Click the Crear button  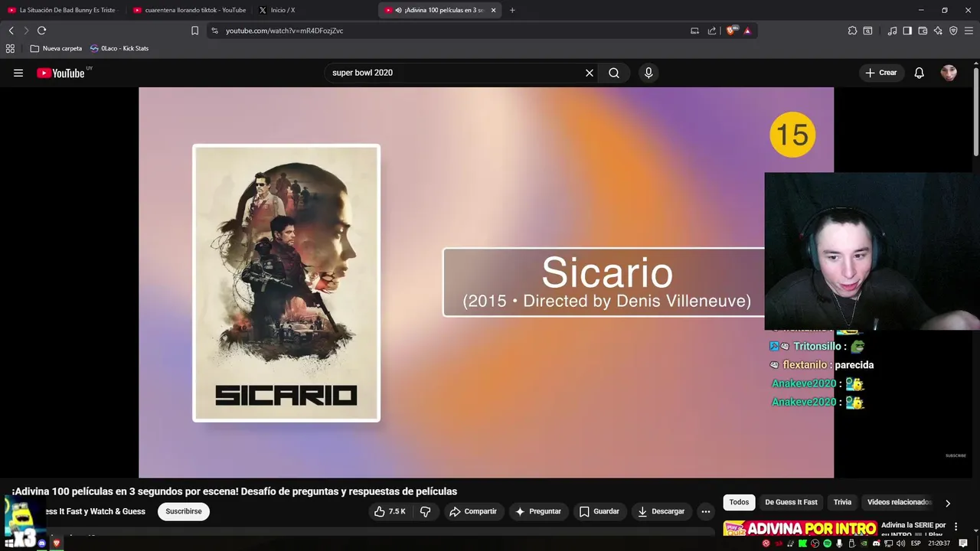tap(880, 73)
